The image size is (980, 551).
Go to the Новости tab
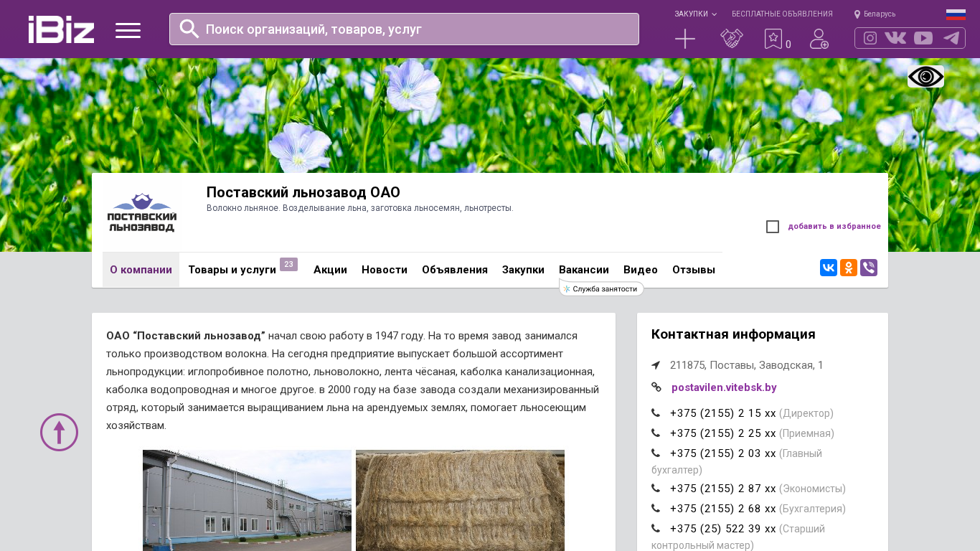point(385,270)
